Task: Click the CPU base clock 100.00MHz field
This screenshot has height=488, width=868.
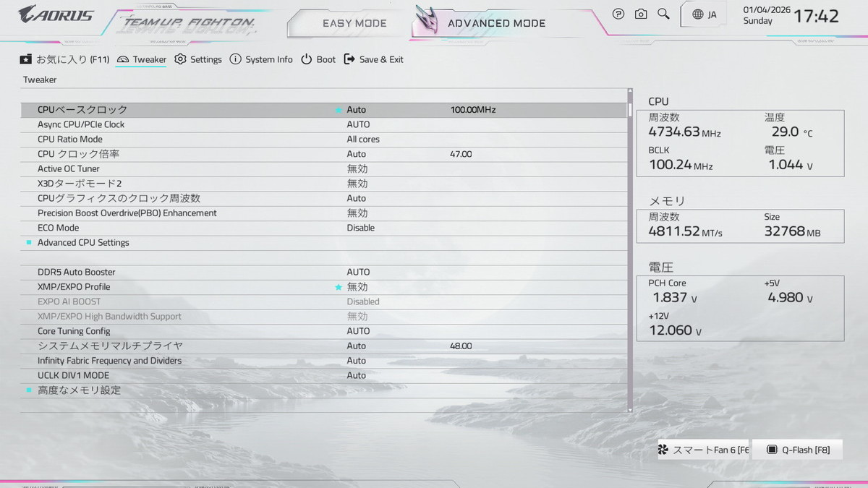Action: [472, 110]
